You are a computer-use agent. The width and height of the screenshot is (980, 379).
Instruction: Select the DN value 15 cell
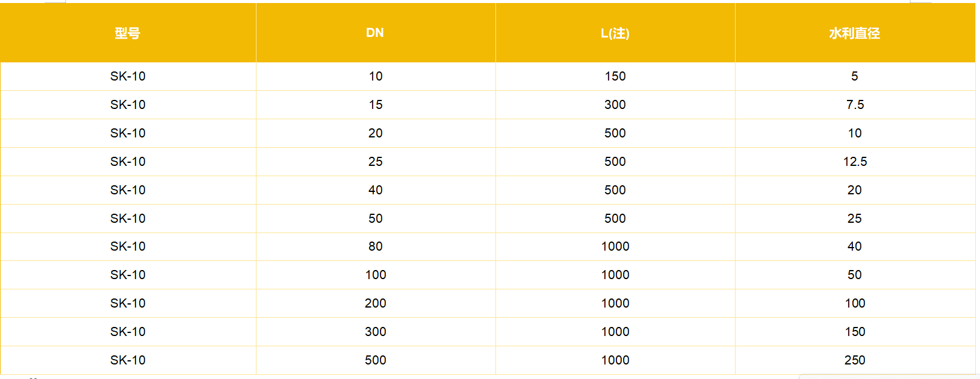[376, 105]
